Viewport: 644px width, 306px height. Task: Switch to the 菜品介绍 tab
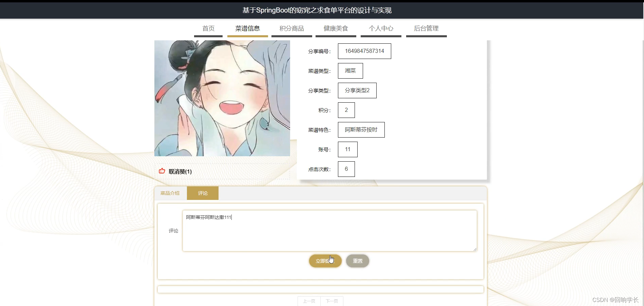tap(170, 193)
